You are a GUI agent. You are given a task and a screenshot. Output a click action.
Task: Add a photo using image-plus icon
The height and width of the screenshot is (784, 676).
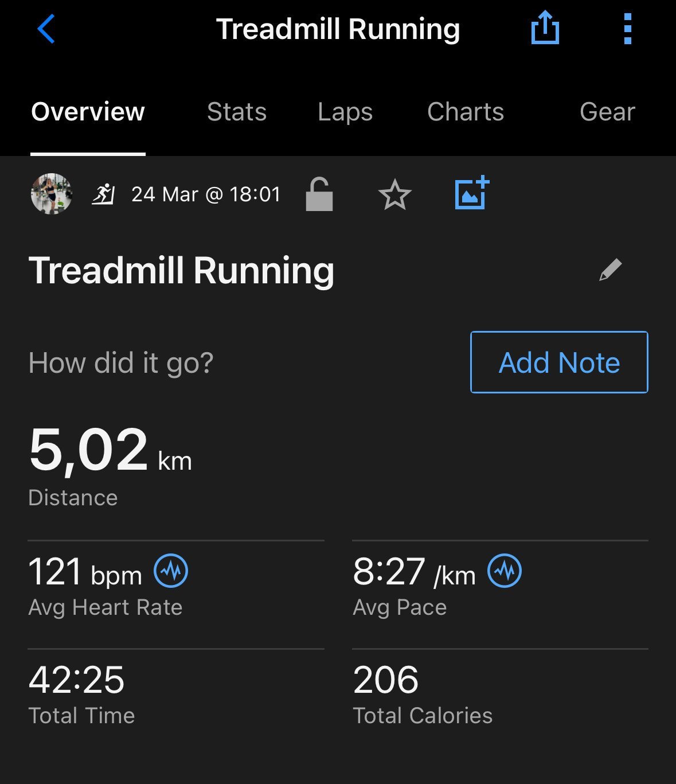(472, 193)
